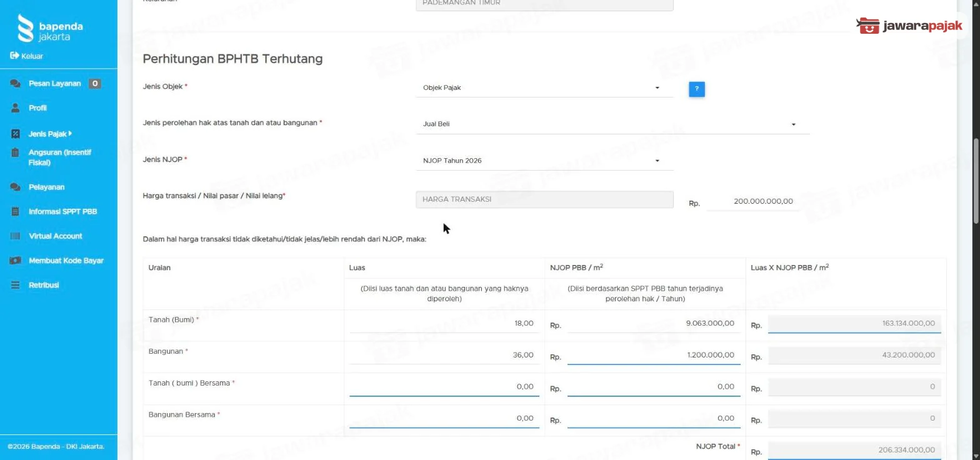
Task: Click the Keluar logout icon
Action: point(14,56)
